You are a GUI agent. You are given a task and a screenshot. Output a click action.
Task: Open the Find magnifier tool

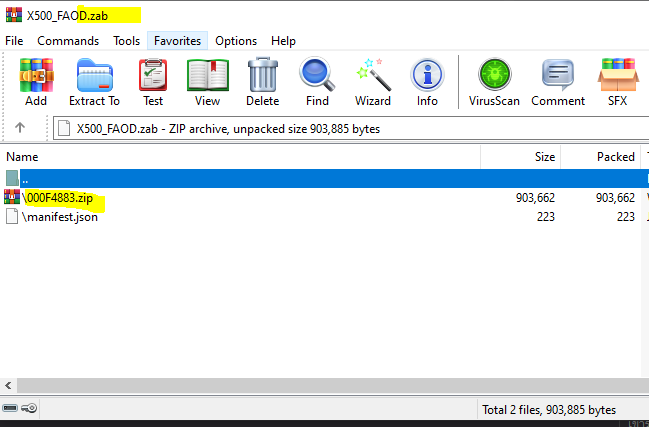tap(317, 74)
